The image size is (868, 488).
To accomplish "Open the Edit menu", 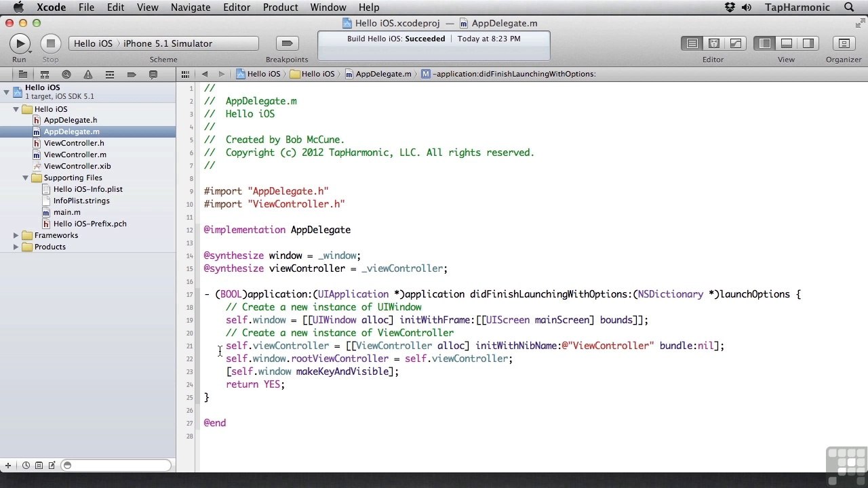I will (115, 7).
